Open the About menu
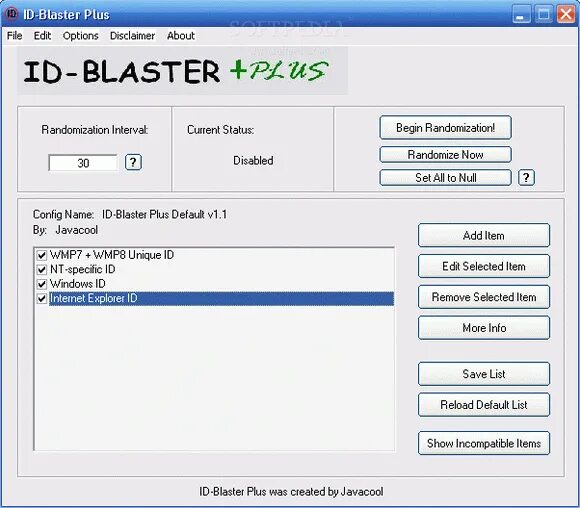 click(181, 36)
